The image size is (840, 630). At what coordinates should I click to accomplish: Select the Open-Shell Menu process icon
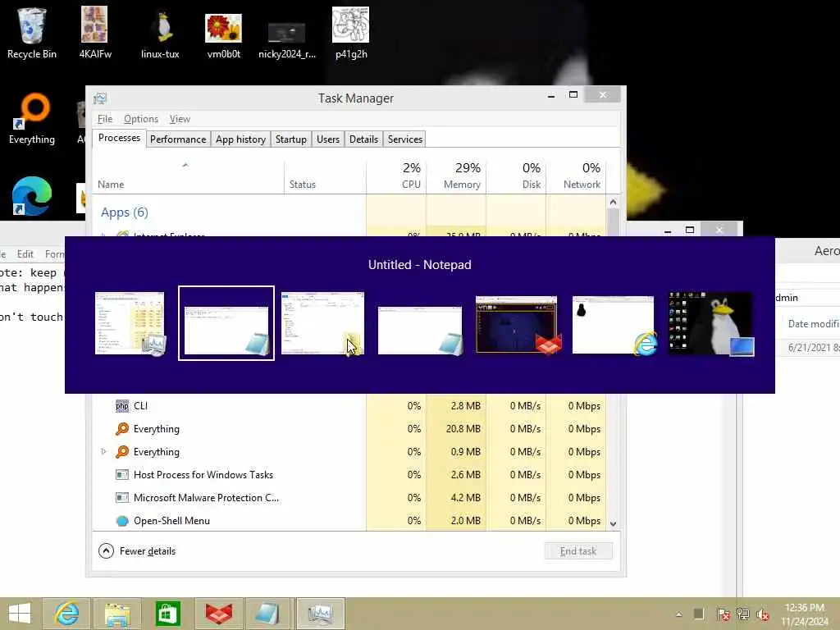click(122, 521)
